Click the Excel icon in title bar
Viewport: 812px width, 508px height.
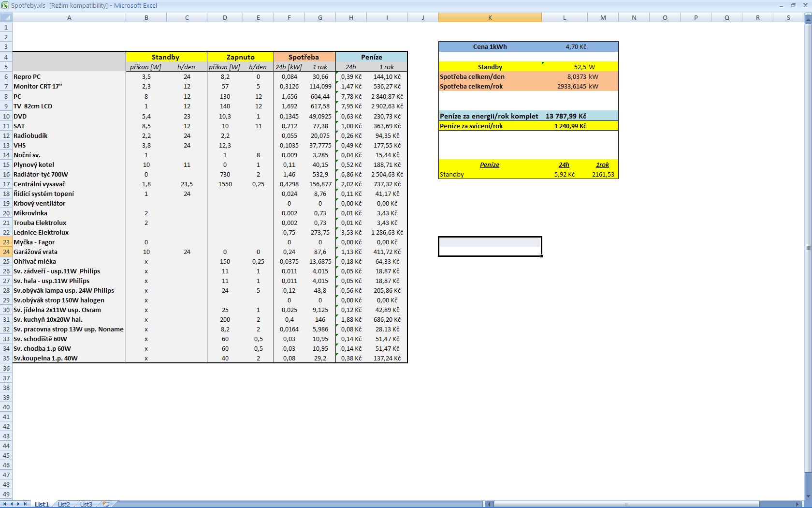[4, 5]
